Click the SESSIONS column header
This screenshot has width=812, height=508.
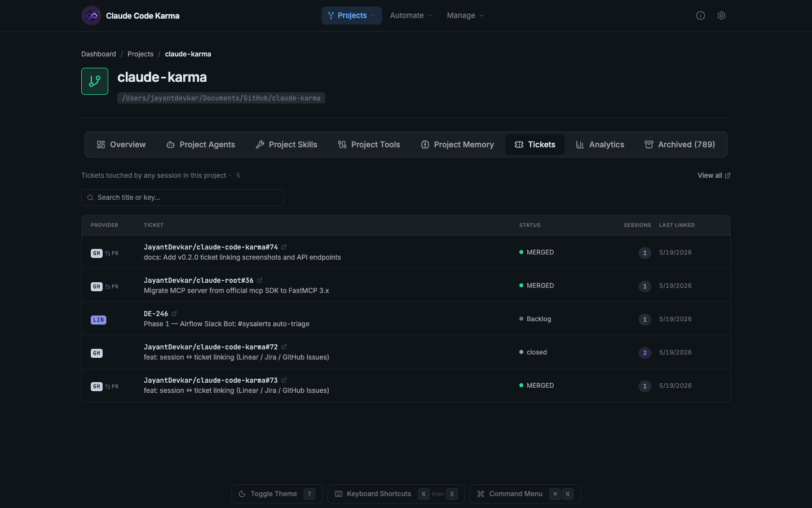click(637, 225)
